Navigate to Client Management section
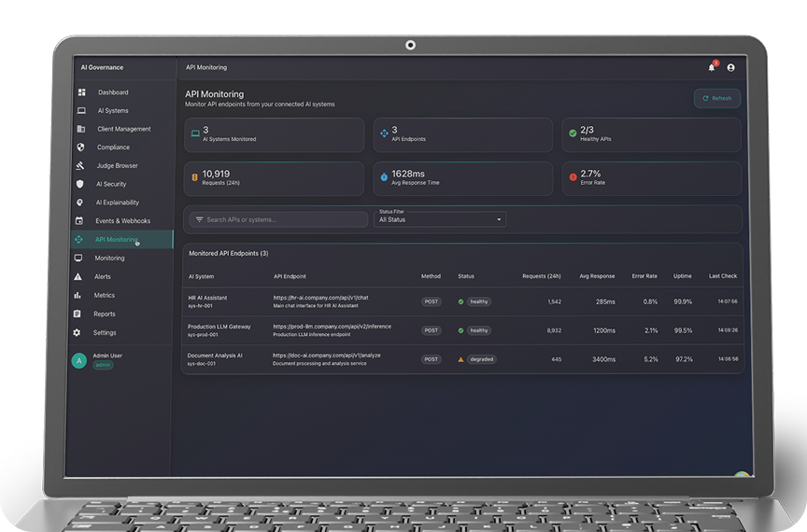This screenshot has height=532, width=807. tap(123, 129)
